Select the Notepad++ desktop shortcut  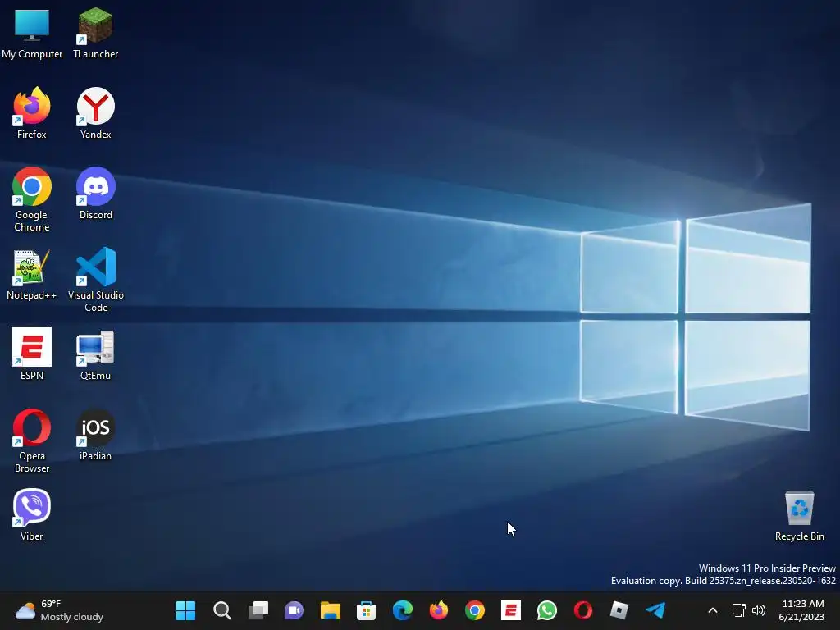point(32,274)
